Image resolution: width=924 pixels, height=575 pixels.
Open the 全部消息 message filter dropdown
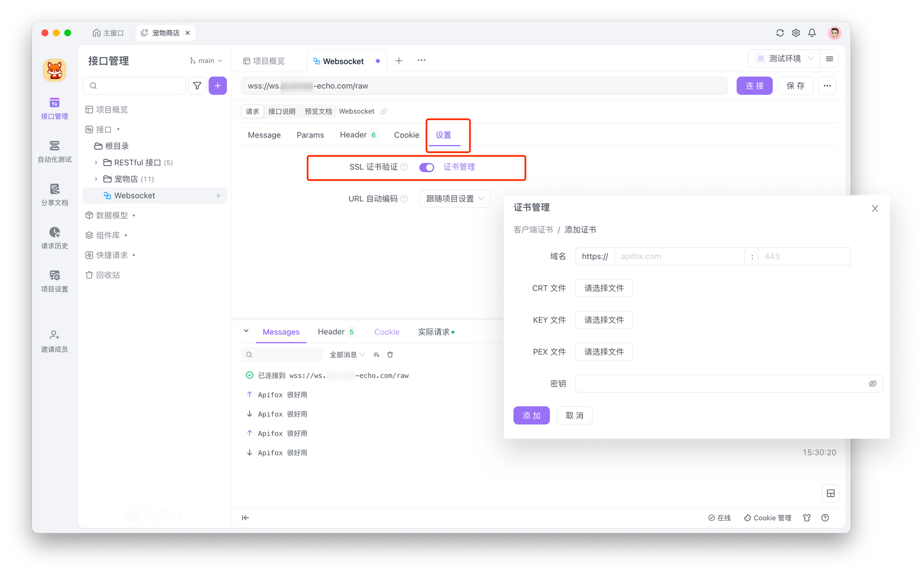[x=345, y=354]
